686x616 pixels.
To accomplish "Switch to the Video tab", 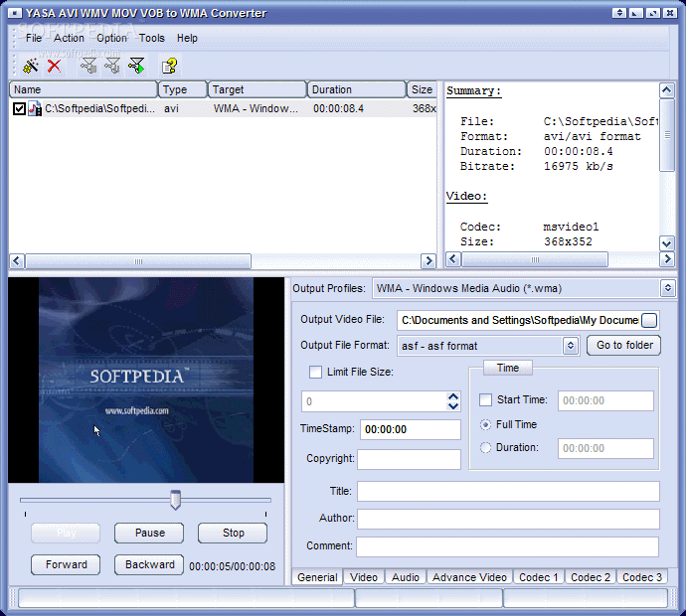I will click(x=364, y=577).
